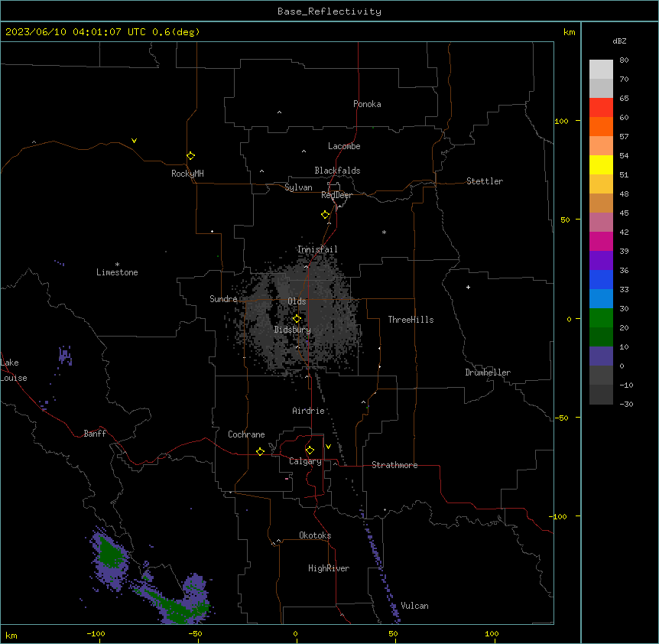Viewport: 659px width, 644px height.
Task: Select the yellow 54-51 dBZ legend swatch
Action: pos(601,164)
